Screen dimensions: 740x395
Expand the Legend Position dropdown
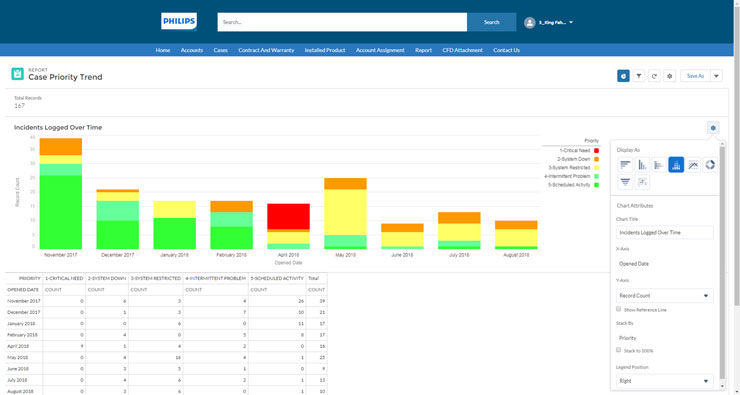pos(665,381)
